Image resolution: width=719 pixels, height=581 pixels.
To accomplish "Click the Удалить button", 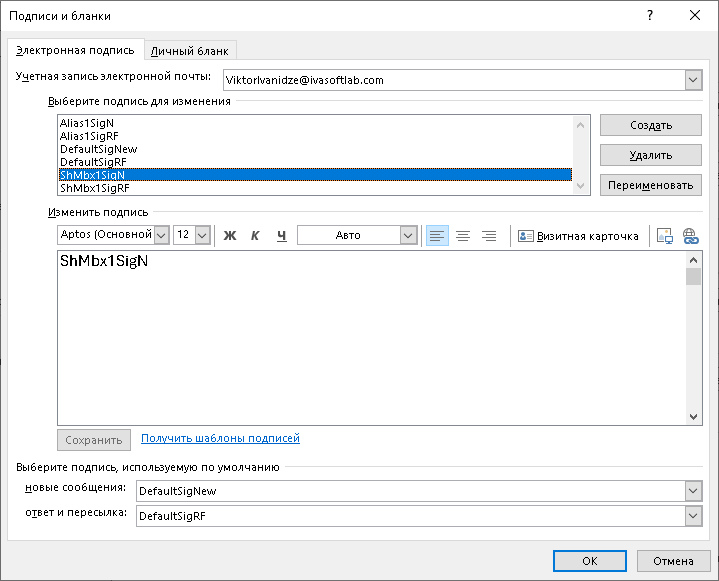I will pos(651,155).
